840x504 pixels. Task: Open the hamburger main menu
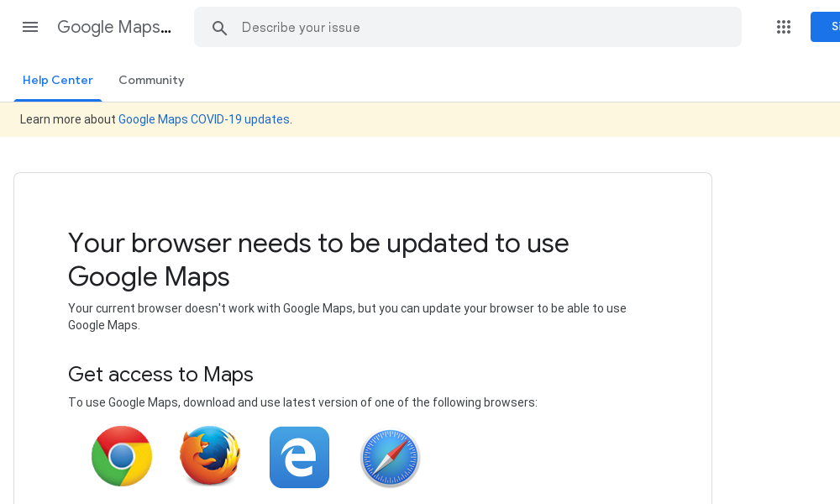(30, 27)
